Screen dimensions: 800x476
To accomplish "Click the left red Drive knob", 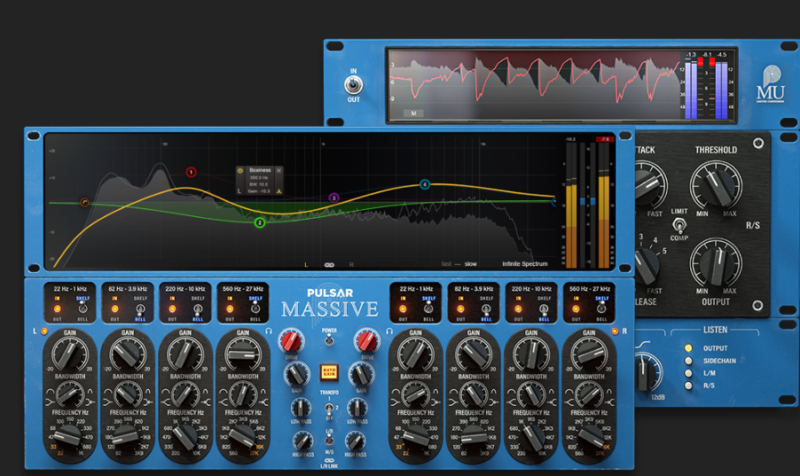I will [291, 341].
